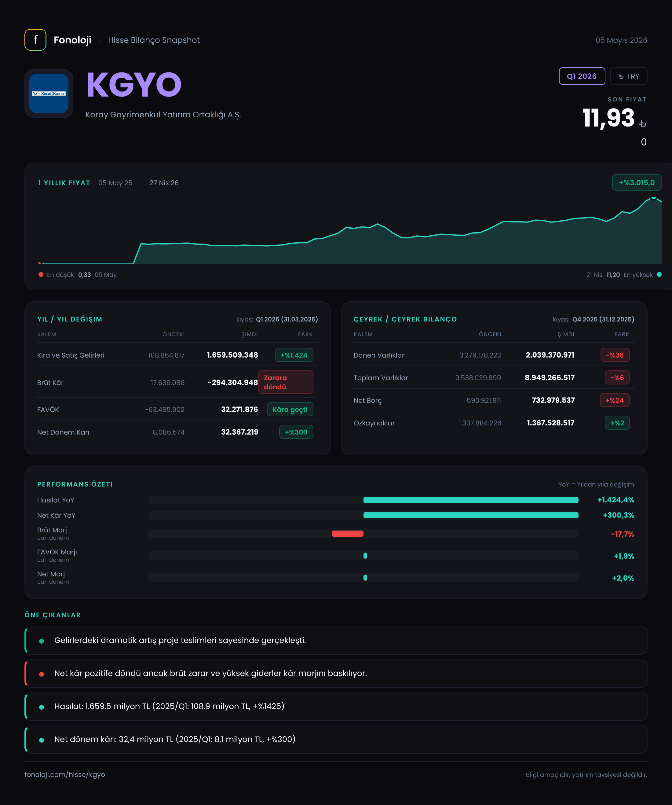The image size is (672, 805).
Task: Click the Hasılat YoY progress bar
Action: [471, 500]
